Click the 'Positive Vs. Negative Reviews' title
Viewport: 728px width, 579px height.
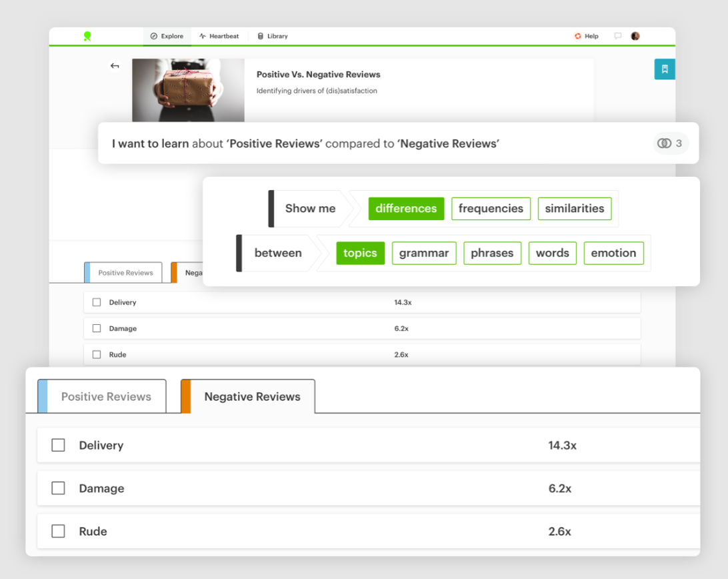click(319, 74)
